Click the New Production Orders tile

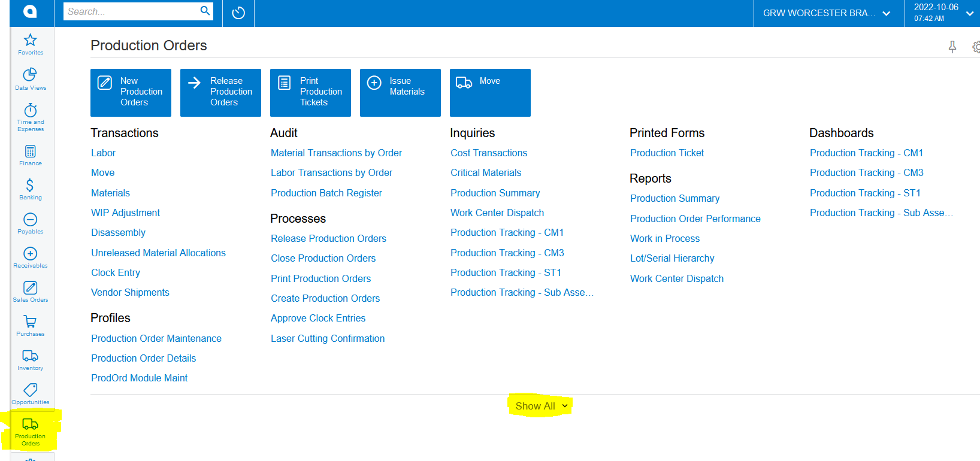(x=131, y=92)
